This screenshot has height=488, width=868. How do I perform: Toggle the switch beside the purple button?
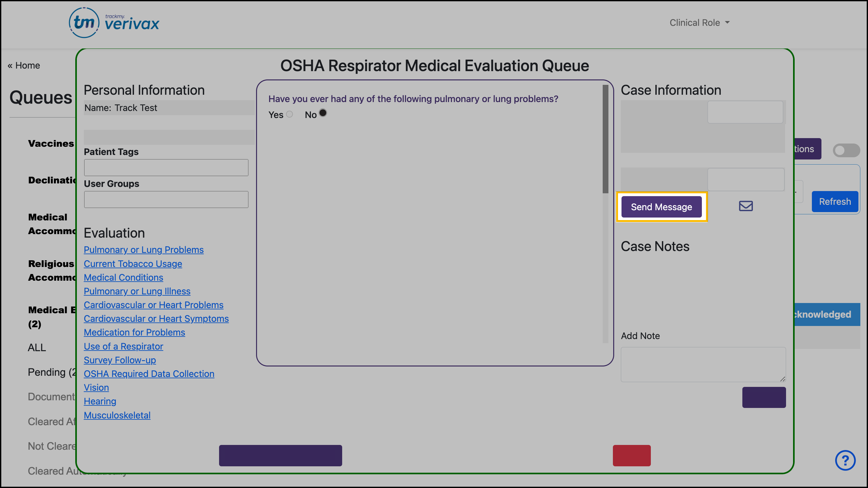click(846, 150)
